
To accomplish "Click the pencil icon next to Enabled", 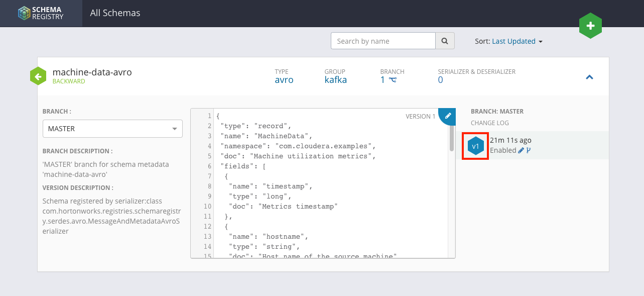I will pyautogui.click(x=521, y=150).
